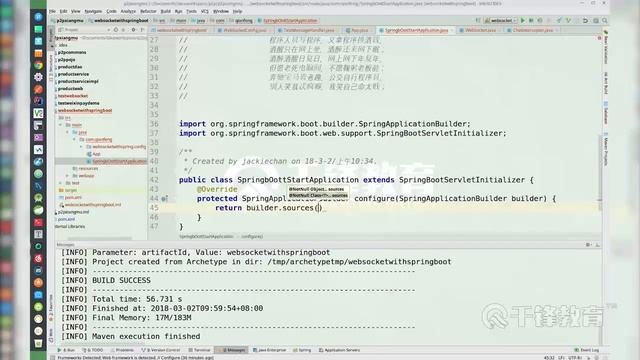640x360 pixels.
Task: Click p2pxiangmu breadcrumb in navigation bar
Action: pyautogui.click(x=67, y=20)
